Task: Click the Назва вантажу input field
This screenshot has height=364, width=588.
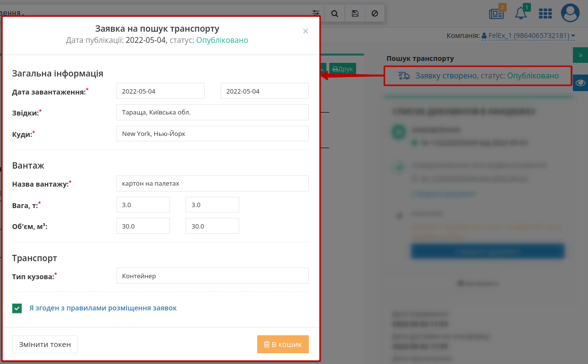Action: [212, 183]
